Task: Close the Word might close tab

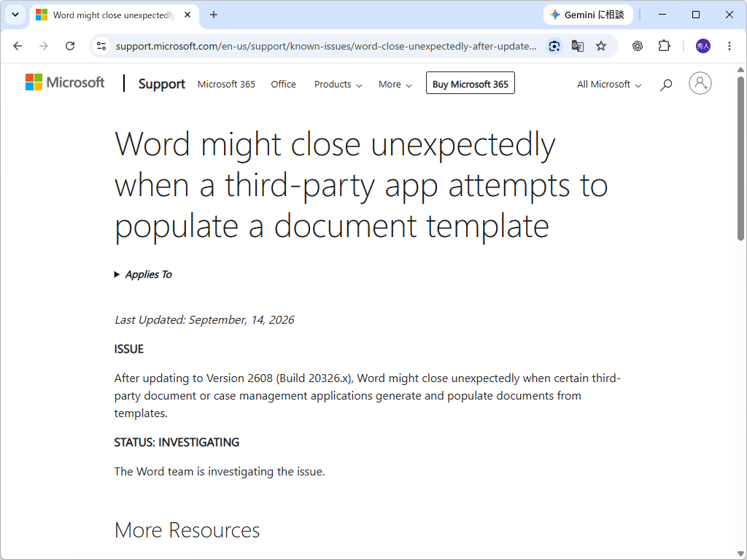Action: (187, 15)
